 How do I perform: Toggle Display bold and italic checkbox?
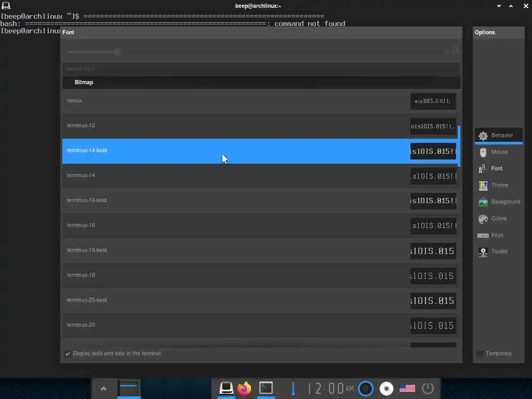point(68,353)
